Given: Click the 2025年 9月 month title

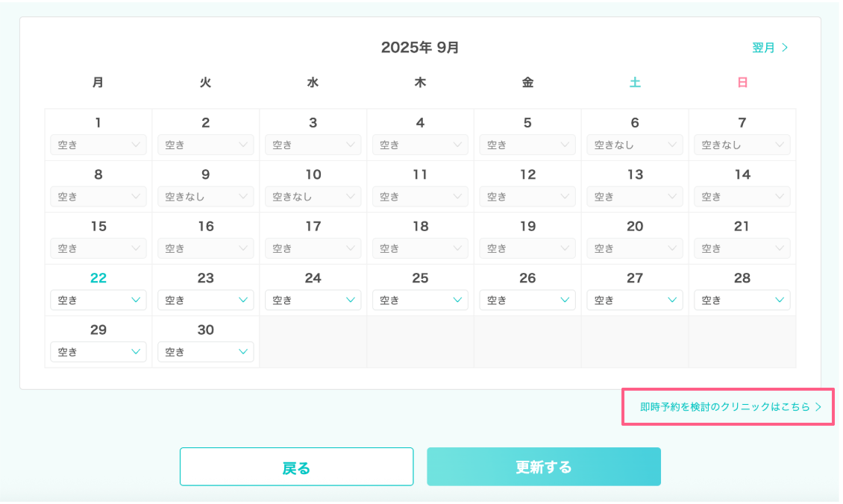Looking at the screenshot, I should [420, 48].
